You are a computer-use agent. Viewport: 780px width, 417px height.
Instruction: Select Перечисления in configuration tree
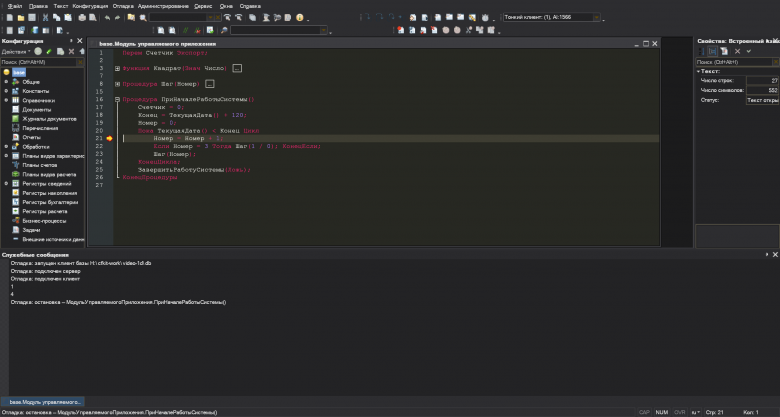pos(40,128)
